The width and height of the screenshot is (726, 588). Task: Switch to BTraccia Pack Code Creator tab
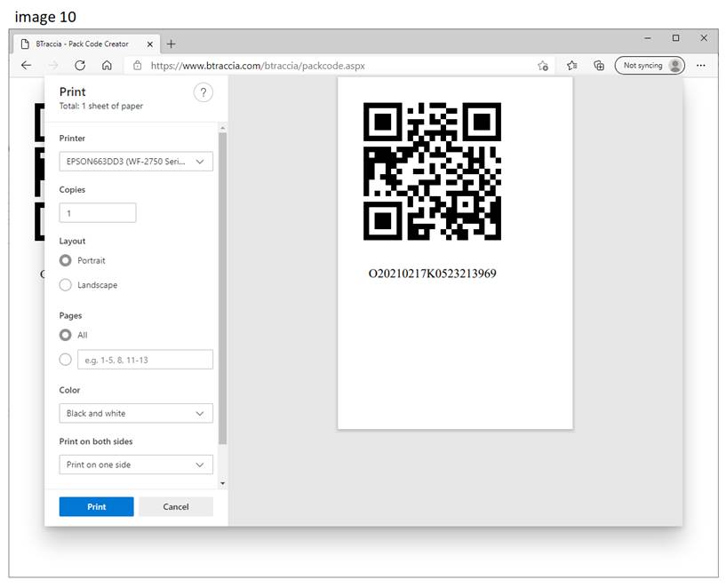click(x=83, y=44)
